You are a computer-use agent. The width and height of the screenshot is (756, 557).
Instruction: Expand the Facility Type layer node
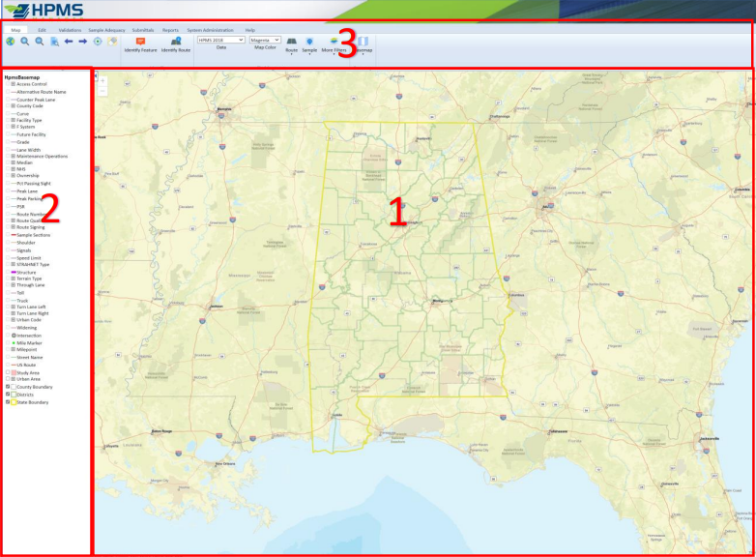[x=14, y=120]
